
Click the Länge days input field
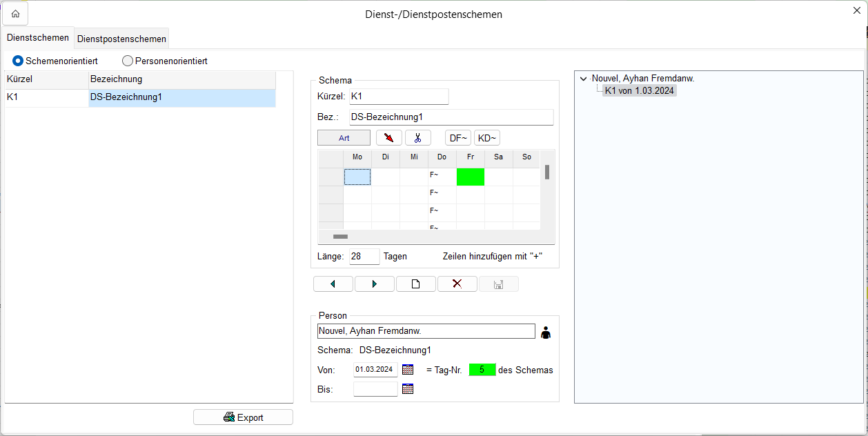pyautogui.click(x=364, y=257)
